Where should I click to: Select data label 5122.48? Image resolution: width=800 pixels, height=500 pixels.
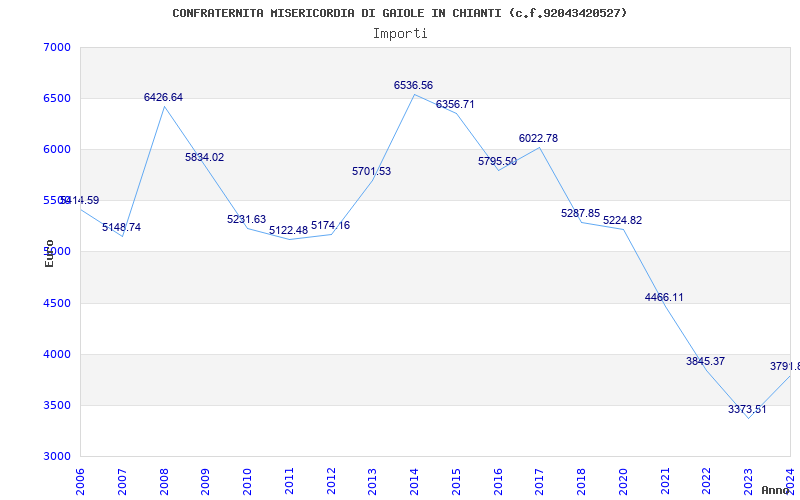[289, 231]
